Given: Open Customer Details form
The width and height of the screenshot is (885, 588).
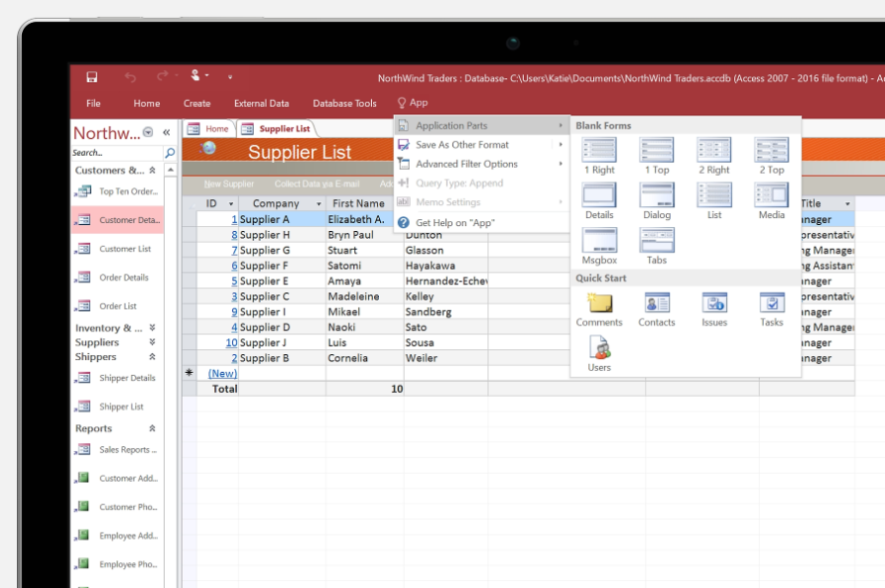Looking at the screenshot, I should point(117,220).
